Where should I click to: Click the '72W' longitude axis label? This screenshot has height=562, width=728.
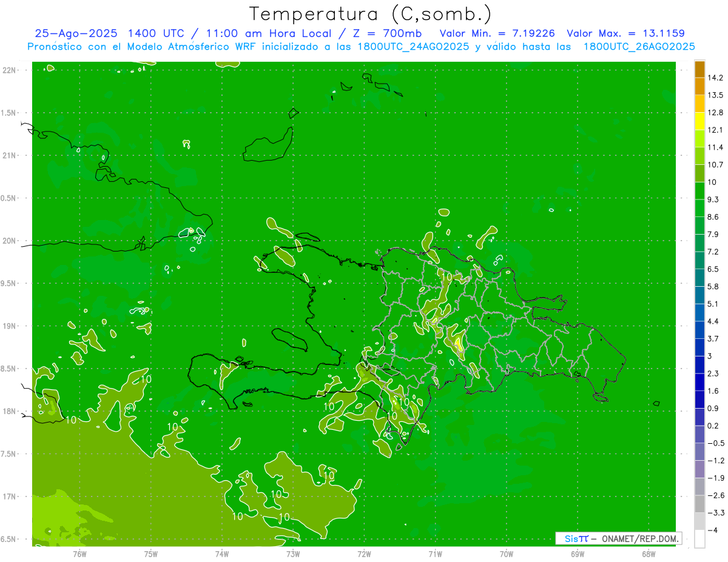(364, 554)
